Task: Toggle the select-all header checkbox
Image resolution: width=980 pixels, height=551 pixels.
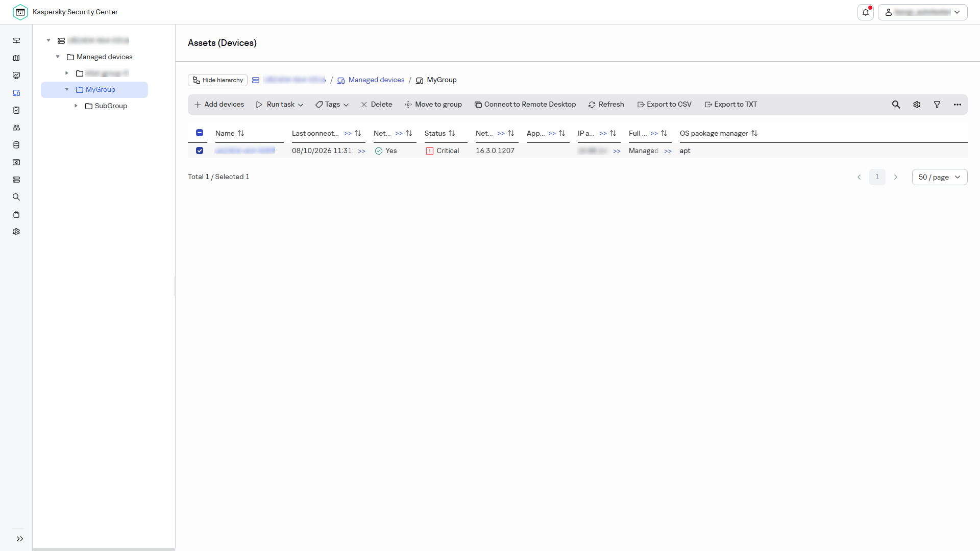Action: [x=200, y=133]
